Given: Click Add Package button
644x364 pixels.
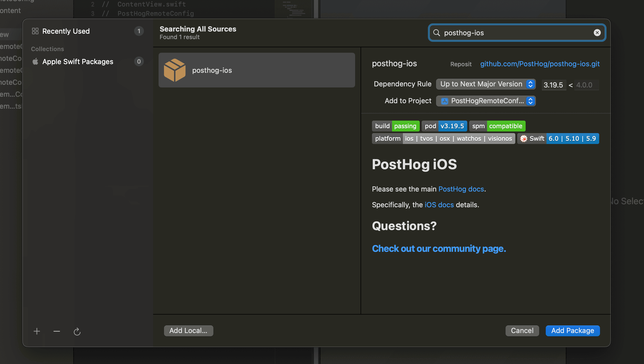Looking at the screenshot, I should point(573,331).
